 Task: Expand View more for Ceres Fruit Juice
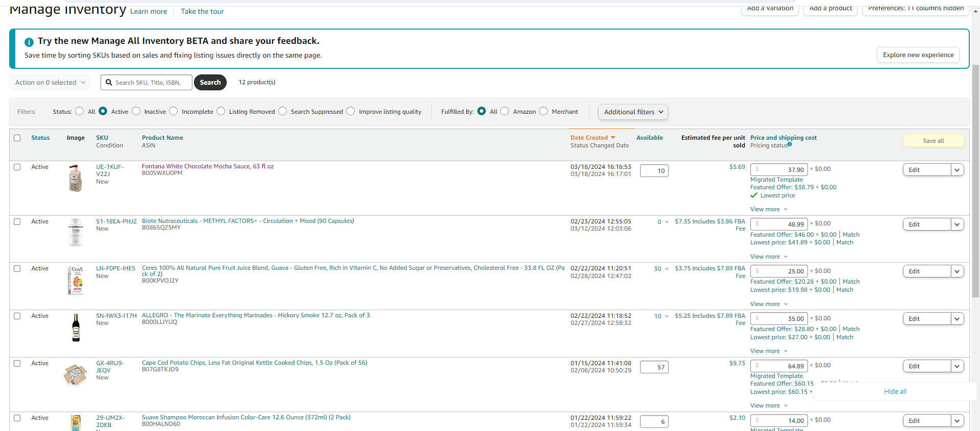point(769,304)
